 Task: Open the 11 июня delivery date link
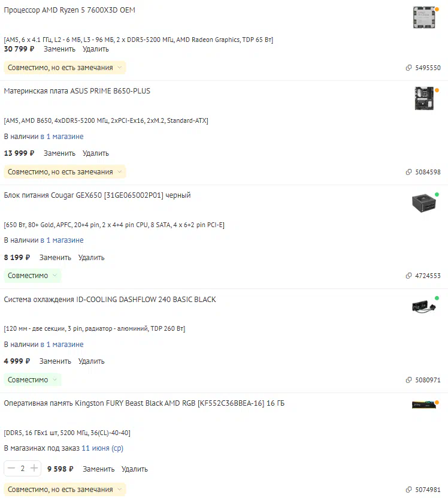coord(102,448)
